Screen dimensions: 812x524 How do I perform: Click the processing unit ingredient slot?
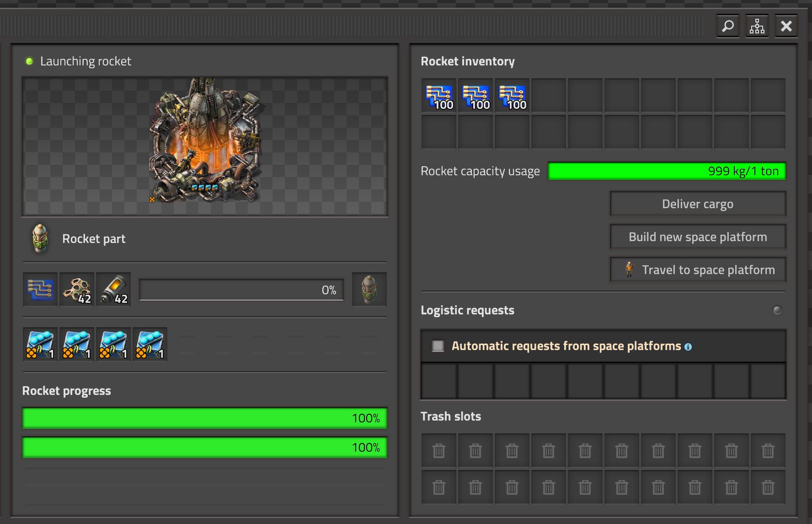(40, 290)
